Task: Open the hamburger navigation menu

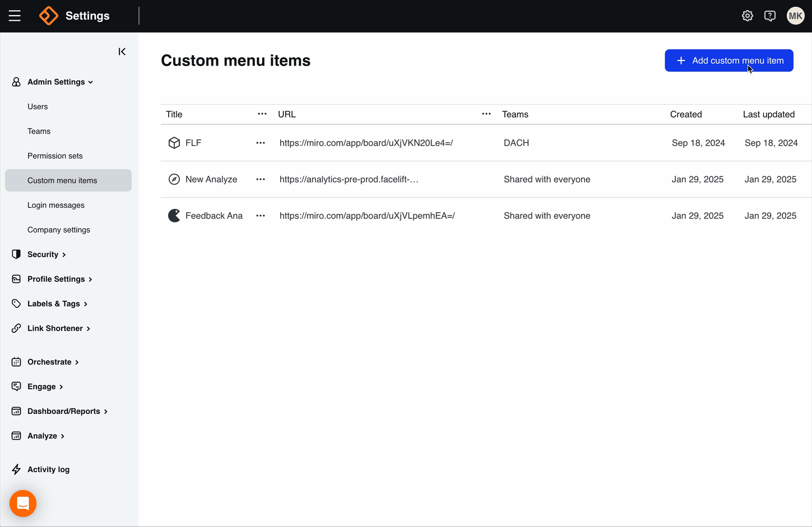Action: 15,16
